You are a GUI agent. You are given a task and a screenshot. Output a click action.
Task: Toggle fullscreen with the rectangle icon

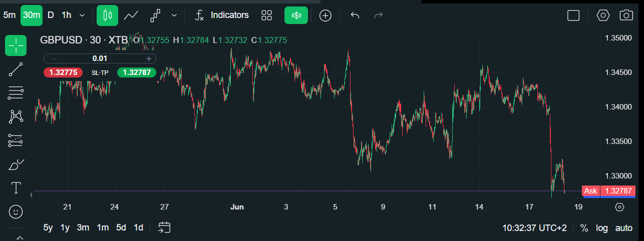[573, 15]
